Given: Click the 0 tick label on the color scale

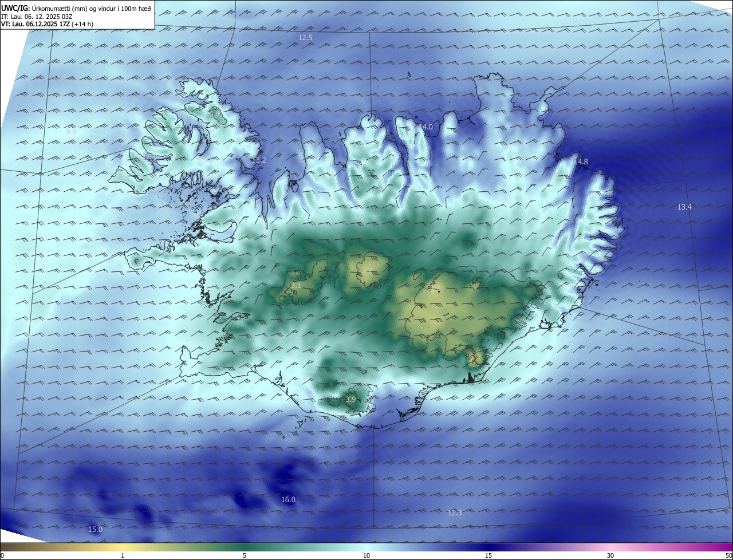Looking at the screenshot, I should coord(2,555).
